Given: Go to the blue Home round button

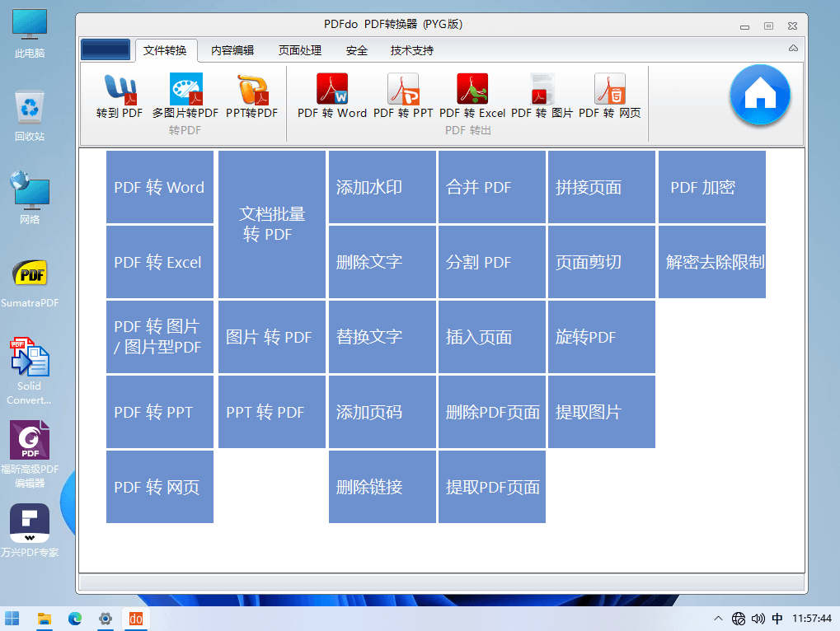Looking at the screenshot, I should click(x=760, y=95).
